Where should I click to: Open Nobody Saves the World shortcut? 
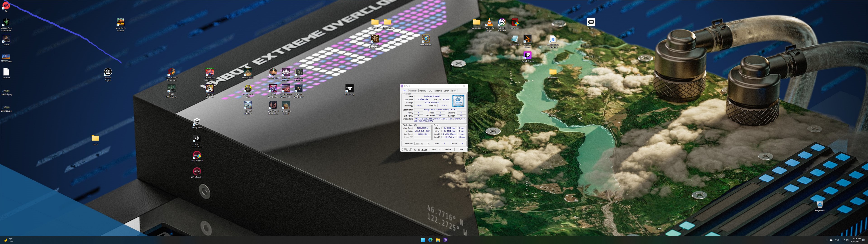pyautogui.click(x=209, y=91)
